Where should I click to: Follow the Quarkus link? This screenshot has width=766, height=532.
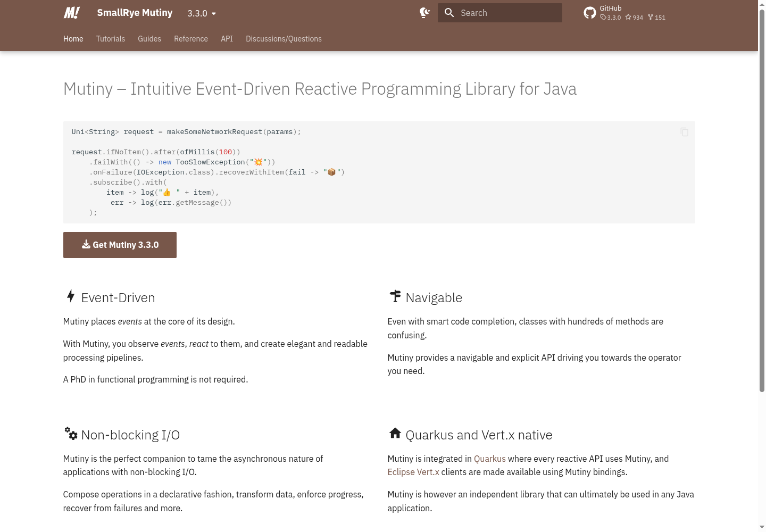click(x=490, y=459)
